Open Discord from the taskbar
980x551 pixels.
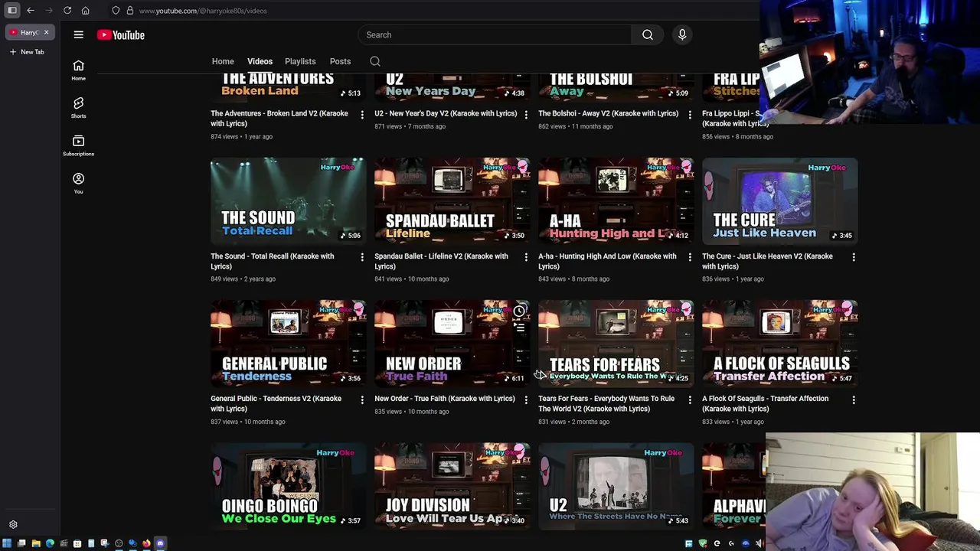(x=160, y=543)
